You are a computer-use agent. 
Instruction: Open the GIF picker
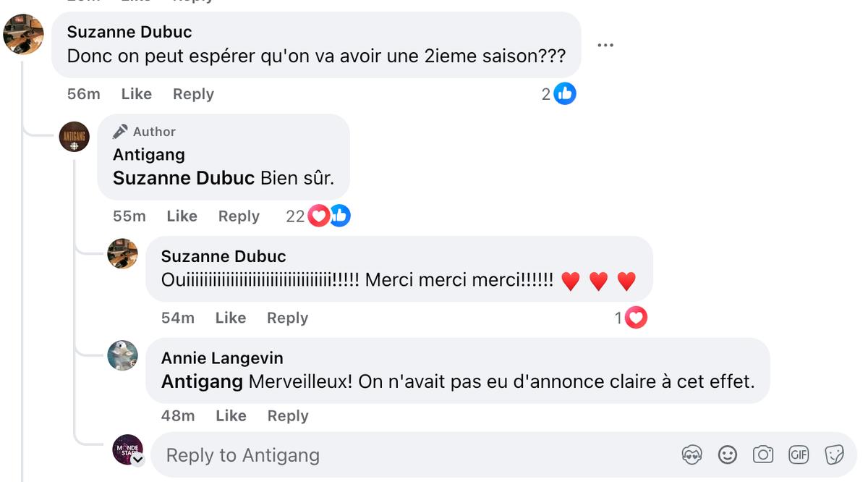tap(799, 454)
